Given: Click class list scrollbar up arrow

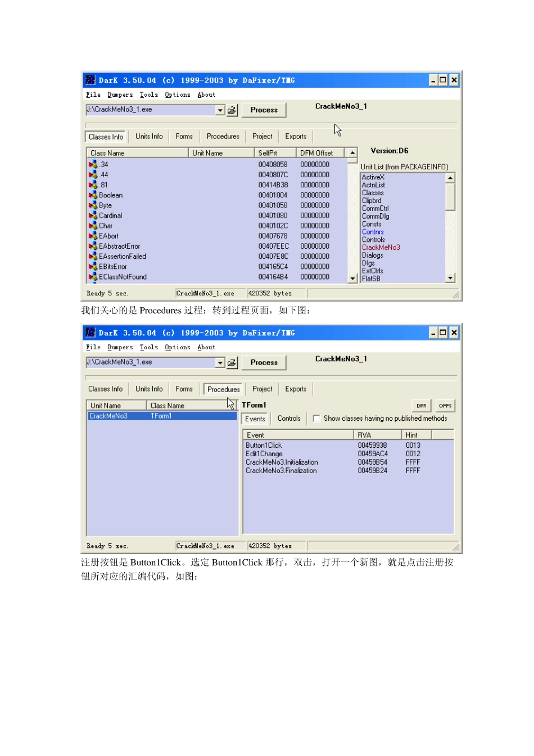Looking at the screenshot, I should tap(352, 153).
